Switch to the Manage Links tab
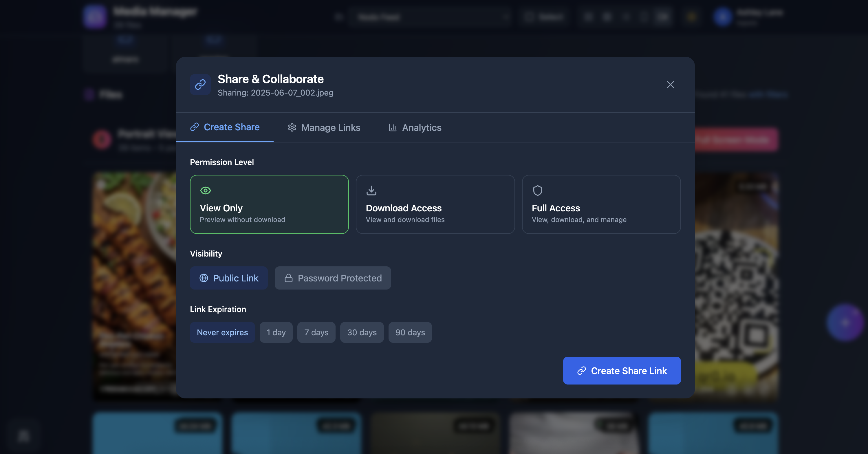The width and height of the screenshot is (868, 454). pyautogui.click(x=324, y=127)
